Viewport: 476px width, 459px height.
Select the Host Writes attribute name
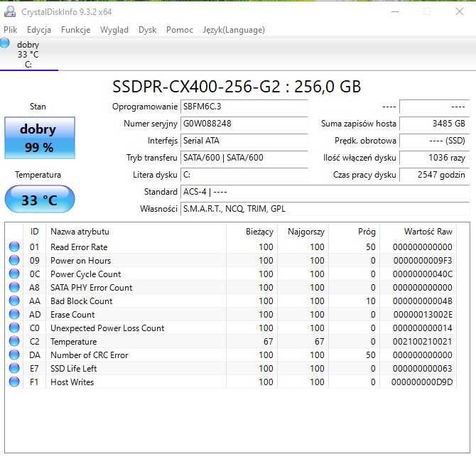click(72, 382)
